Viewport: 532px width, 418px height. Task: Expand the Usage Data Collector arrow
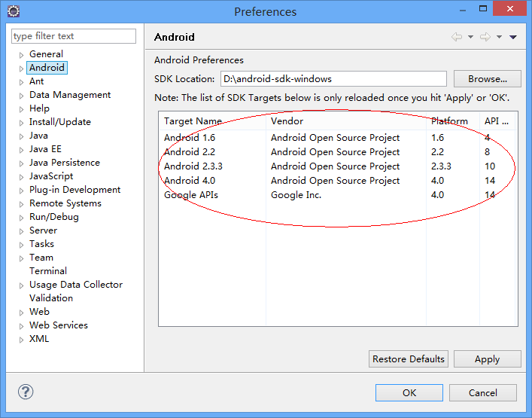tap(21, 286)
